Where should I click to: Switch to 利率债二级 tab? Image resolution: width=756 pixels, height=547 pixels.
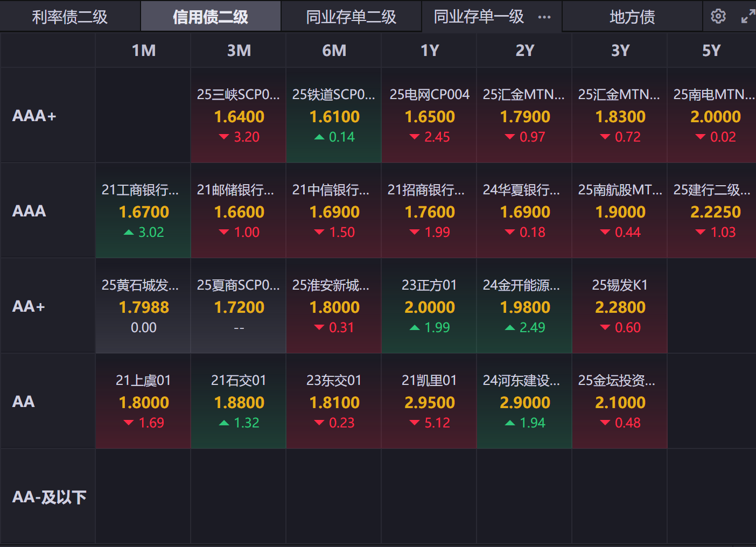[70, 17]
